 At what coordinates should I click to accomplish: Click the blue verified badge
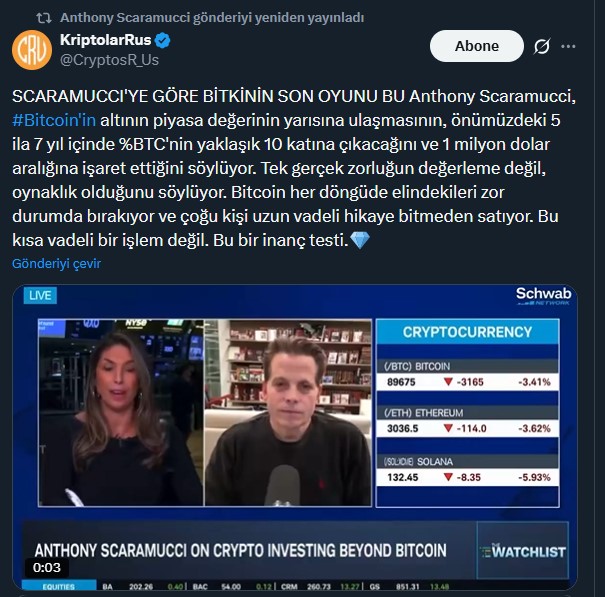click(x=162, y=41)
